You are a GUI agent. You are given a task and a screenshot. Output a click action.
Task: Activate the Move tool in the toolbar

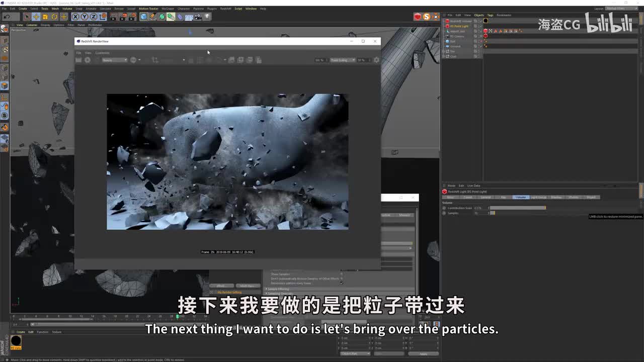click(x=36, y=17)
